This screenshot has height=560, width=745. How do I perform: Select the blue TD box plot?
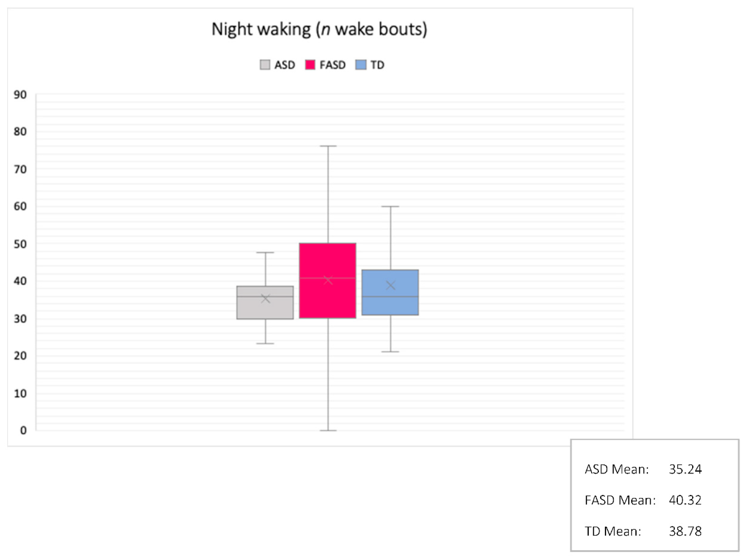coord(390,292)
